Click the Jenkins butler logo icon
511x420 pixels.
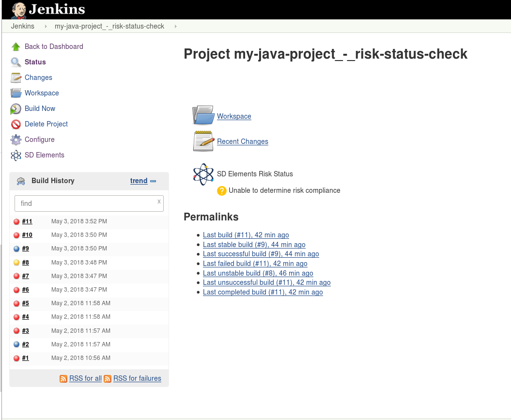(x=18, y=10)
